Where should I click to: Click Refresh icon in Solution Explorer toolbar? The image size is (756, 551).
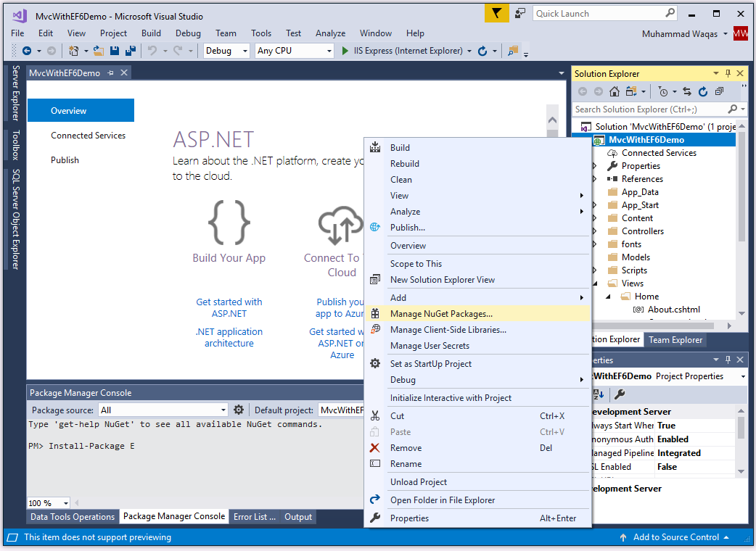pos(703,91)
